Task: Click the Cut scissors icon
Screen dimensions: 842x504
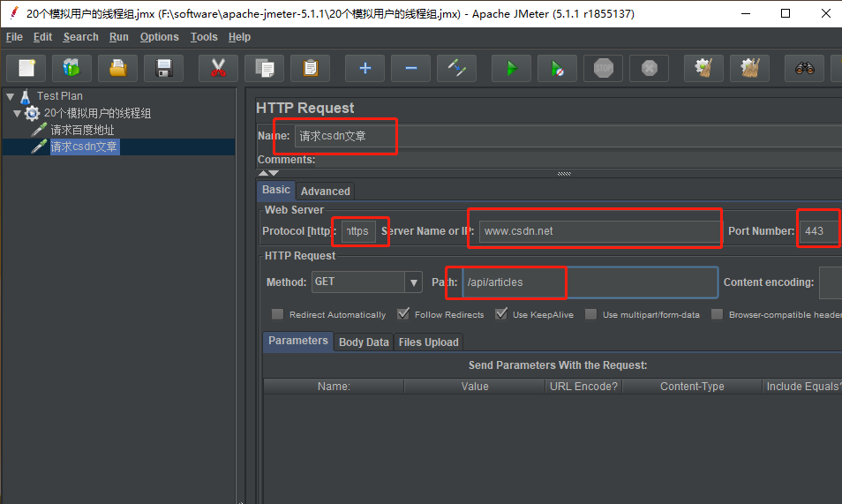Action: click(x=218, y=68)
